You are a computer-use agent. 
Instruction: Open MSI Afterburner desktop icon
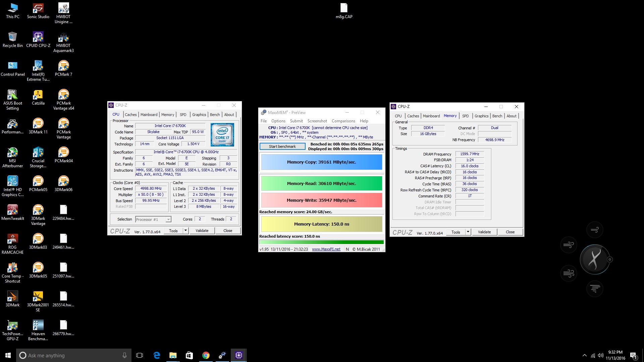coord(12,157)
